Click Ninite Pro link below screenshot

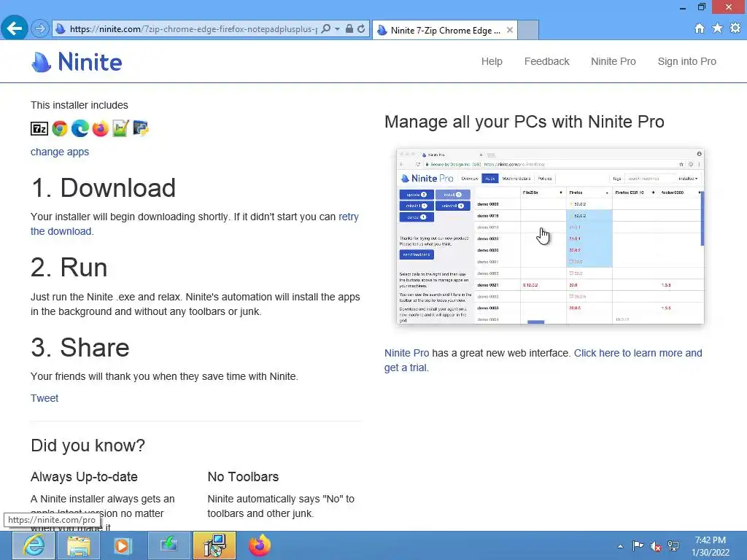tap(406, 354)
